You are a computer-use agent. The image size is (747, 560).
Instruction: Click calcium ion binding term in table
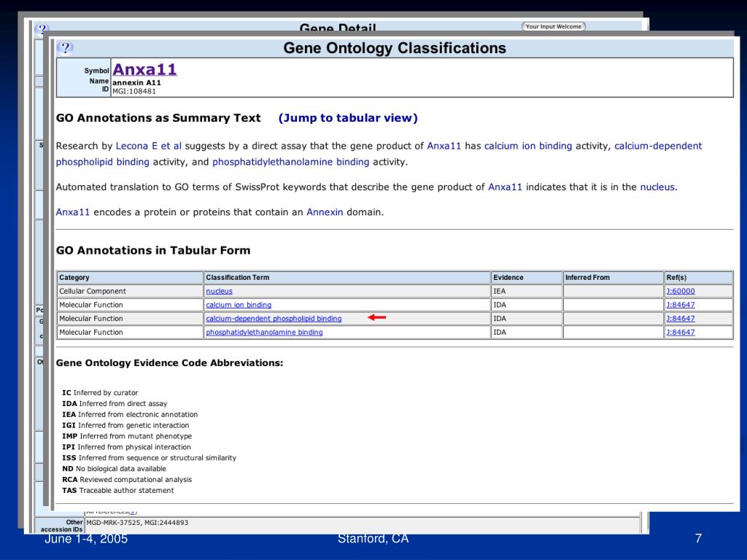[239, 305]
